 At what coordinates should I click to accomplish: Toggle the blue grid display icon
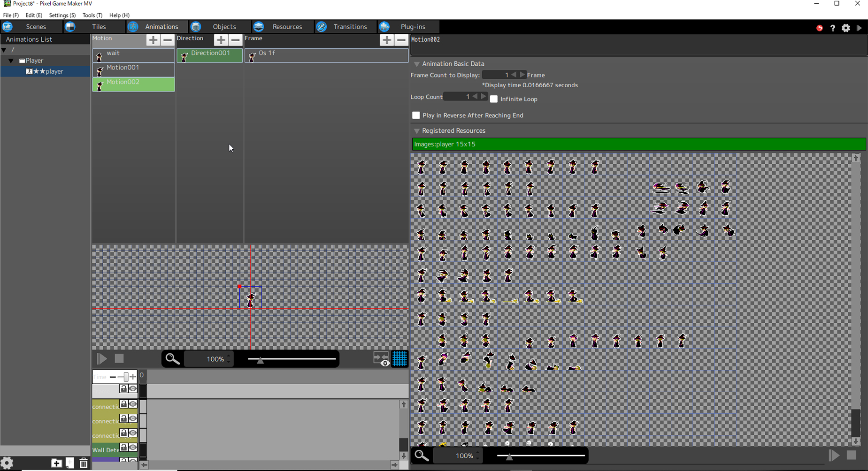pos(400,359)
